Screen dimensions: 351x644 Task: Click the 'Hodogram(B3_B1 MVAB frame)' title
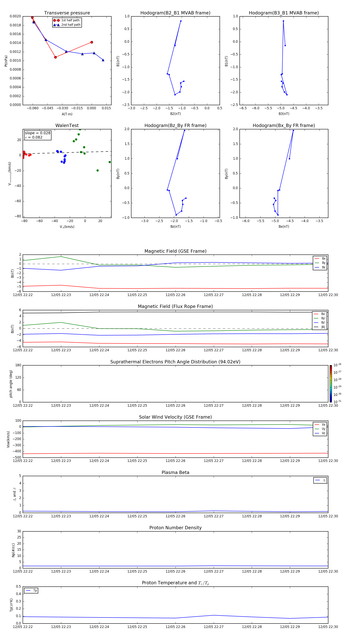pyautogui.click(x=284, y=13)
